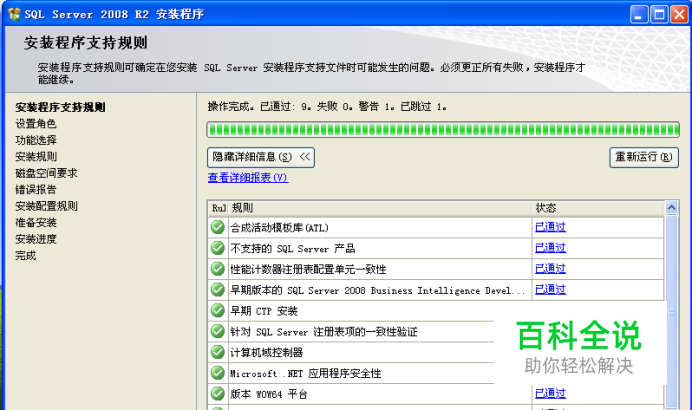
Task: Open 已通过 link for 版本 WOW64 平台
Action: (x=550, y=393)
